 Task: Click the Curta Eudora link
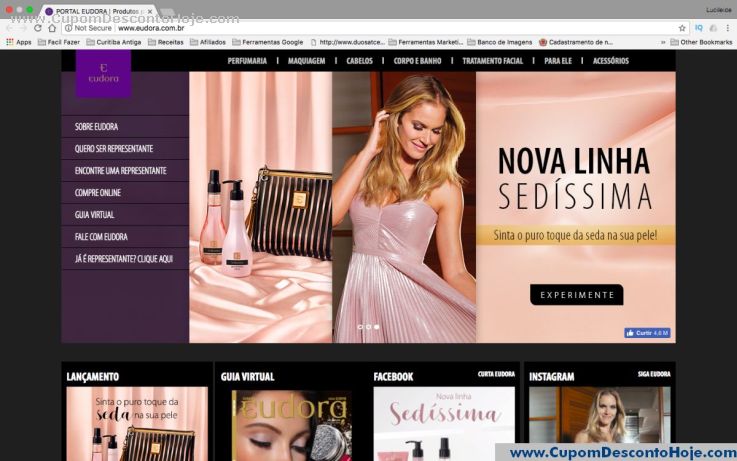[496, 374]
